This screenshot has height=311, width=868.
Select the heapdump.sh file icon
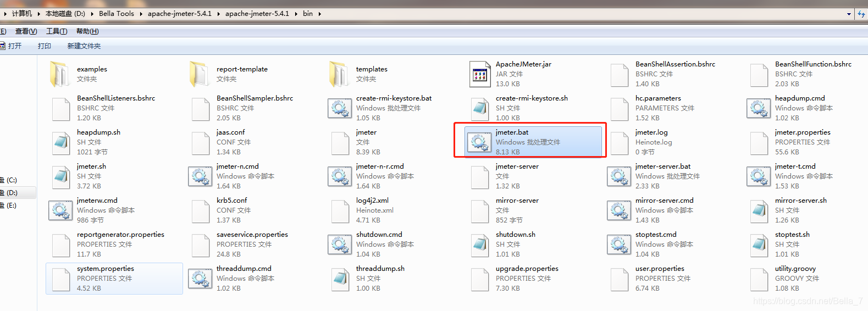tap(60, 143)
